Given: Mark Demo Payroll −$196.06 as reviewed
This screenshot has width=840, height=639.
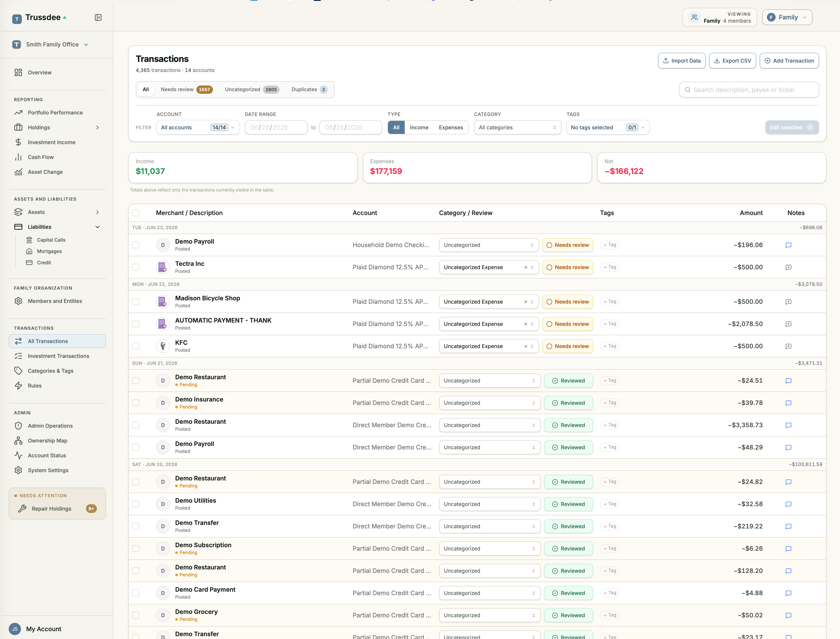Looking at the screenshot, I should point(568,245).
